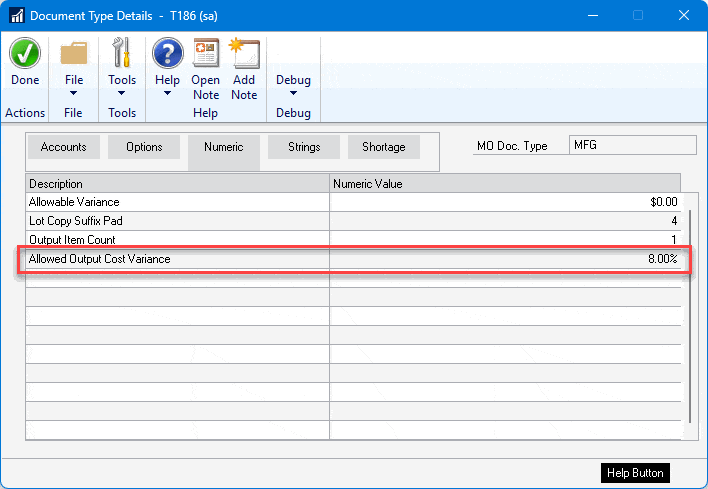
Task: Expand the dropdown arrow under File
Action: click(74, 95)
